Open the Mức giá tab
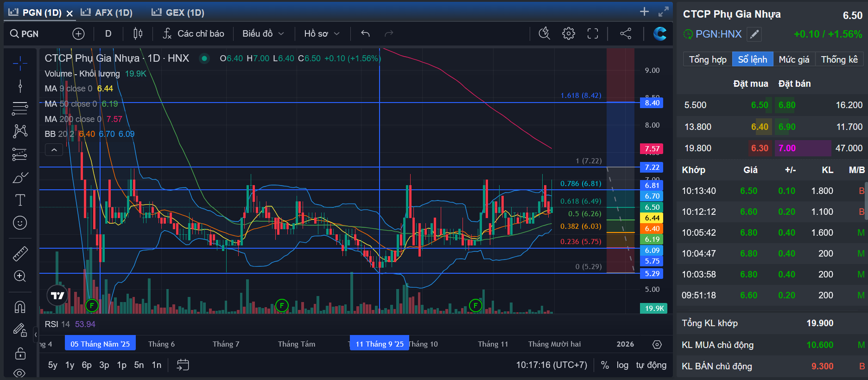Screen dimensions: 868x380 (794, 59)
